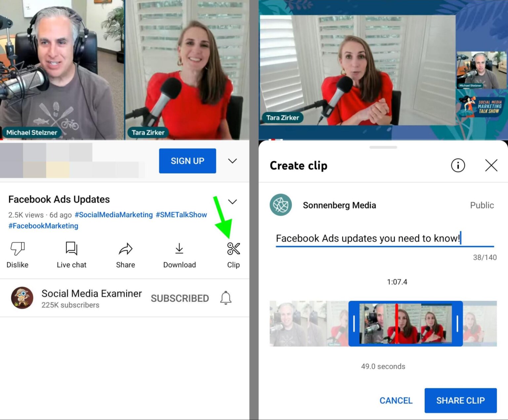Screen dimensions: 508x420
Task: Click the notification bell for Social Media Examiner
Action: coord(226,298)
